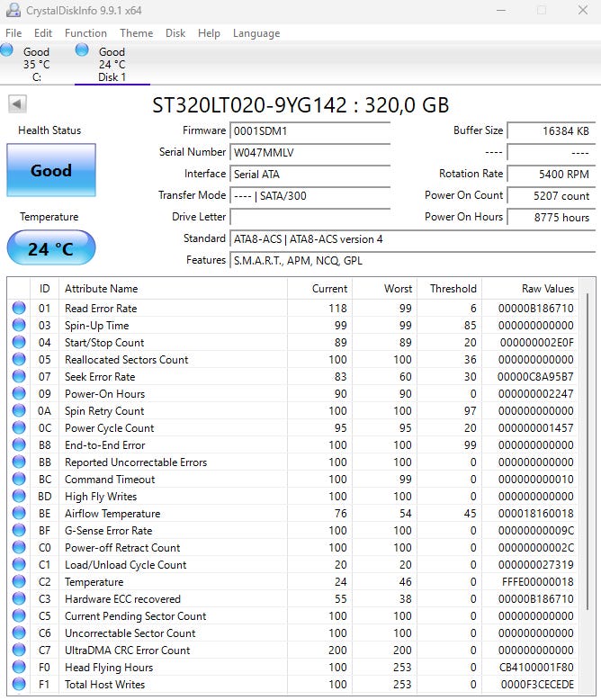The image size is (601, 700).
Task: Open the Disk menu
Action: 175,33
